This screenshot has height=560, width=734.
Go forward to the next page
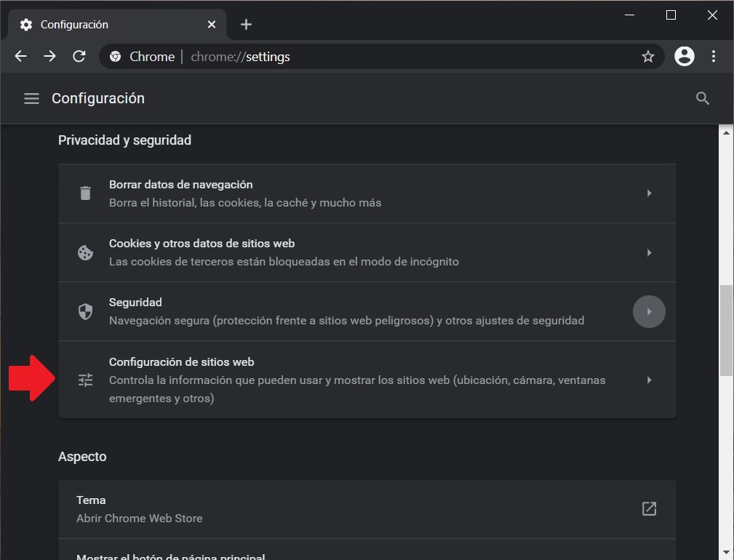tap(50, 57)
